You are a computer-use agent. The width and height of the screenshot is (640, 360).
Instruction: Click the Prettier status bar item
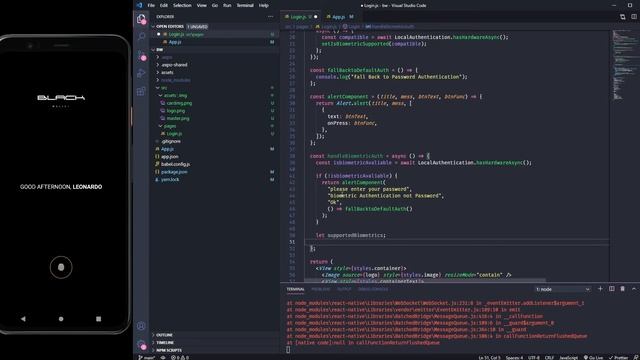click(618, 358)
